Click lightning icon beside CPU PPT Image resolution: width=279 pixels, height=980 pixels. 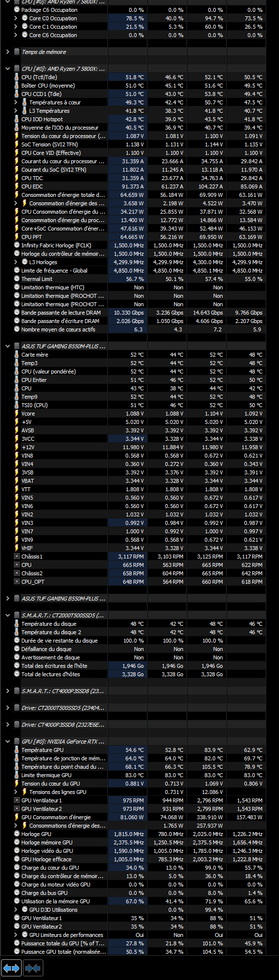click(17, 237)
